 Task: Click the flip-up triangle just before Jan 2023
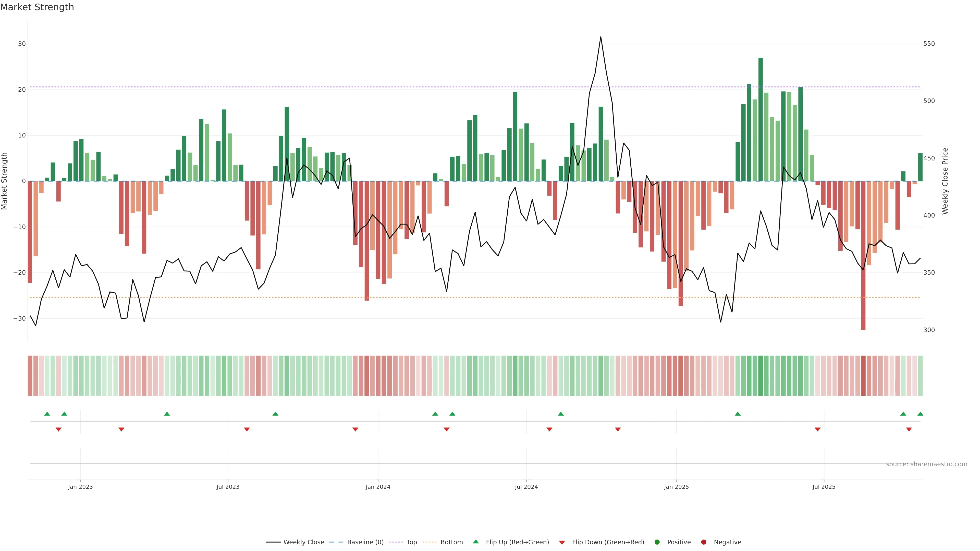click(64, 414)
